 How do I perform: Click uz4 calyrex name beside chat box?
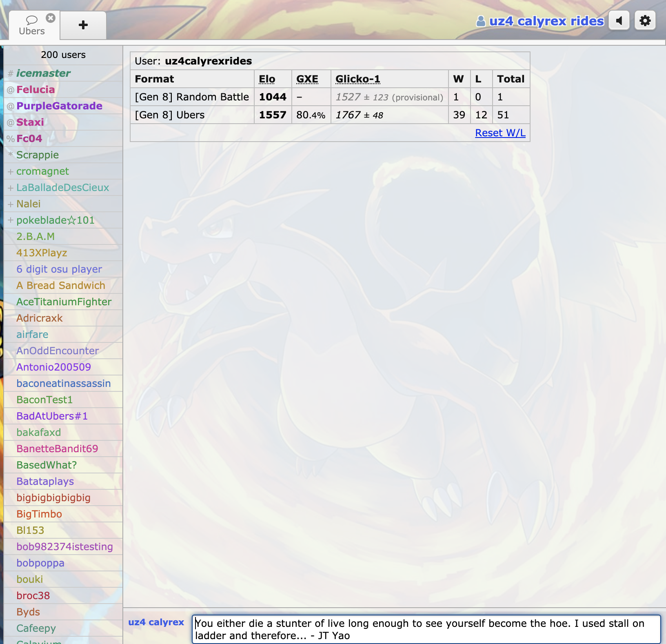pyautogui.click(x=156, y=622)
